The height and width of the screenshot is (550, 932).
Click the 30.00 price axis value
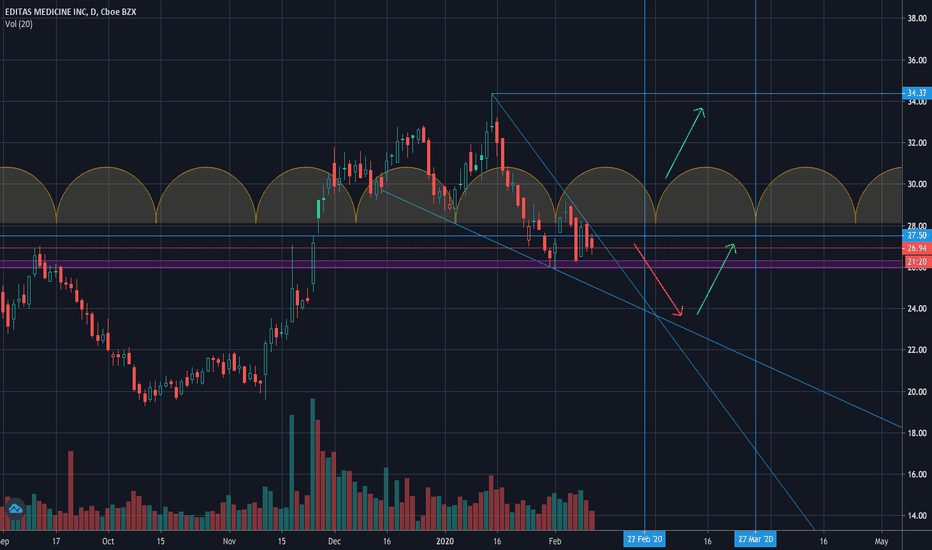[x=917, y=184]
